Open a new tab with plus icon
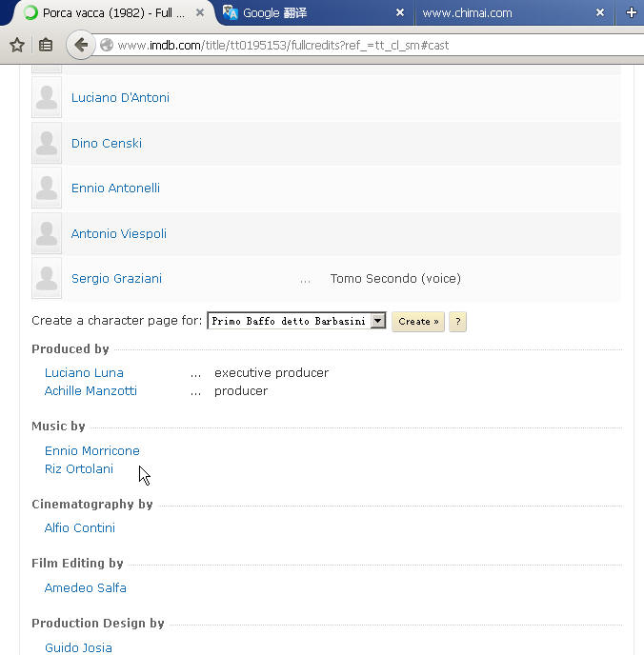This screenshot has width=644, height=655. (x=631, y=13)
